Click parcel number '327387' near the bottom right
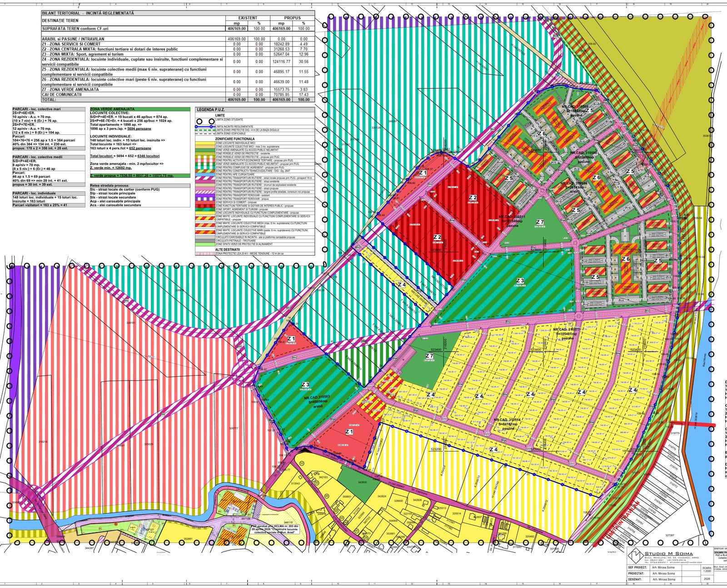 coord(670,535)
